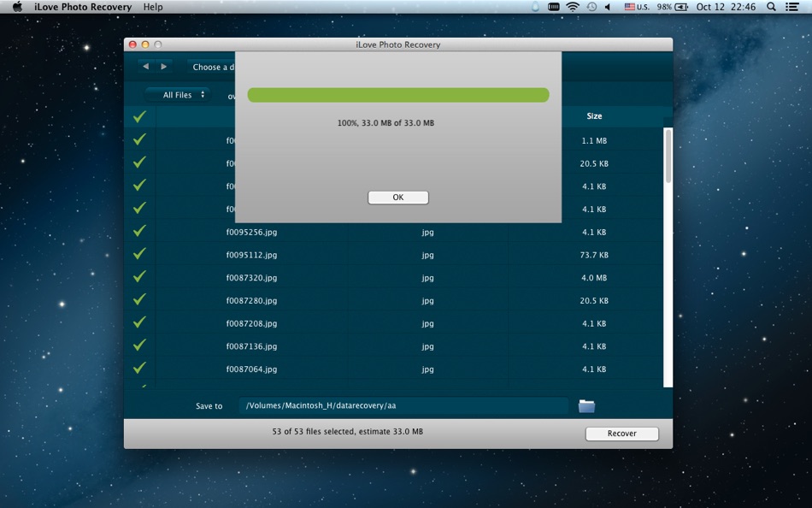812x508 pixels.
Task: Click jpg type cell of f0087320.jpg
Action: 427,278
